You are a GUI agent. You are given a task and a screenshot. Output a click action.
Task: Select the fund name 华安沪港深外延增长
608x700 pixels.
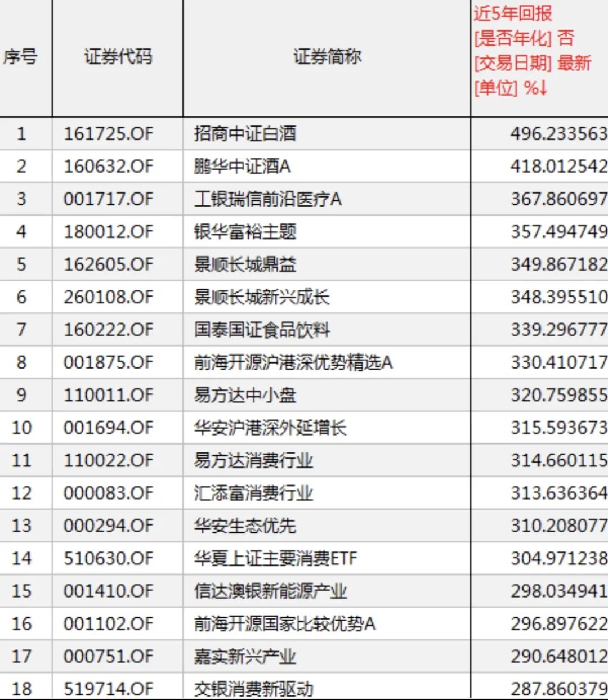click(270, 428)
